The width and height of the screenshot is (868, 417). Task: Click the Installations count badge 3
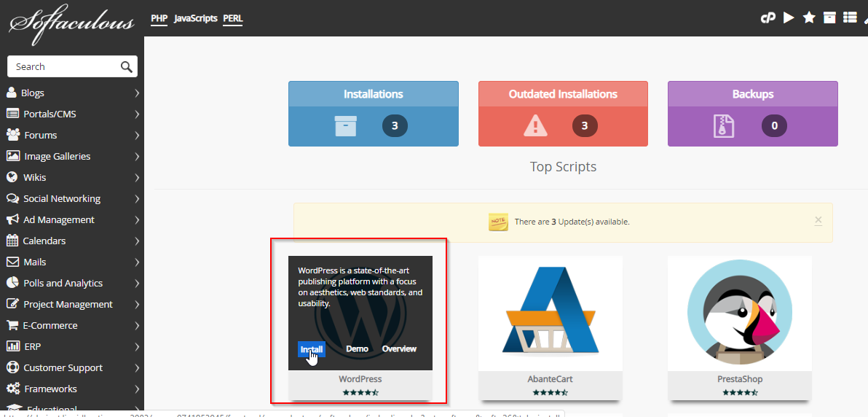point(395,126)
